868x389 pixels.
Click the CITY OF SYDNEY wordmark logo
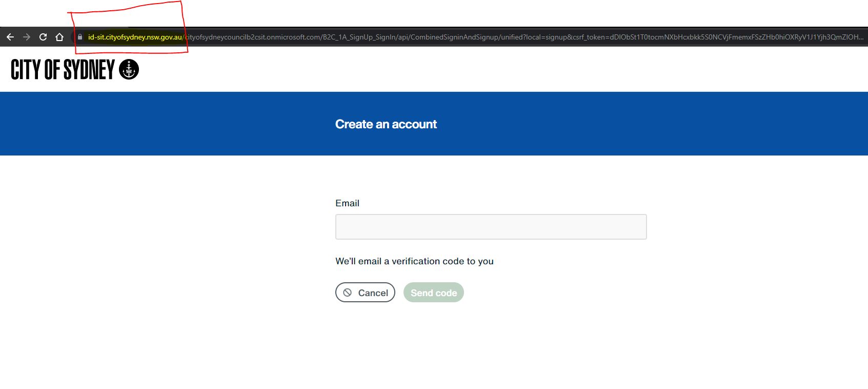63,69
